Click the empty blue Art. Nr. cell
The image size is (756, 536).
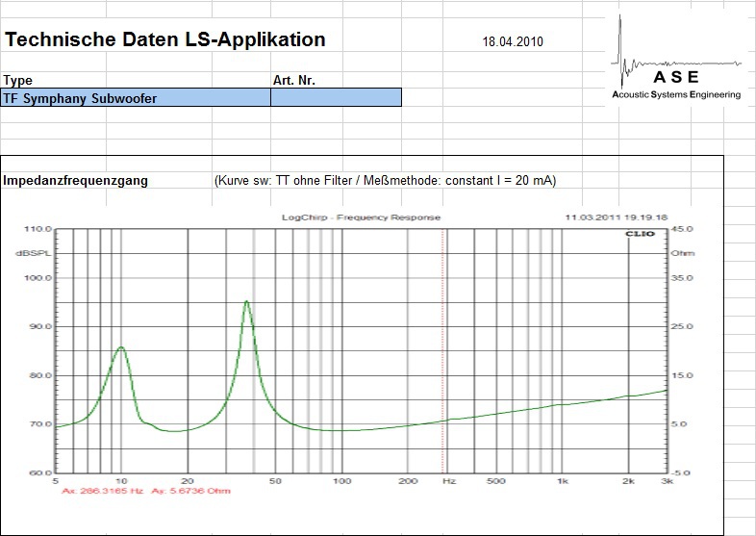coord(336,98)
